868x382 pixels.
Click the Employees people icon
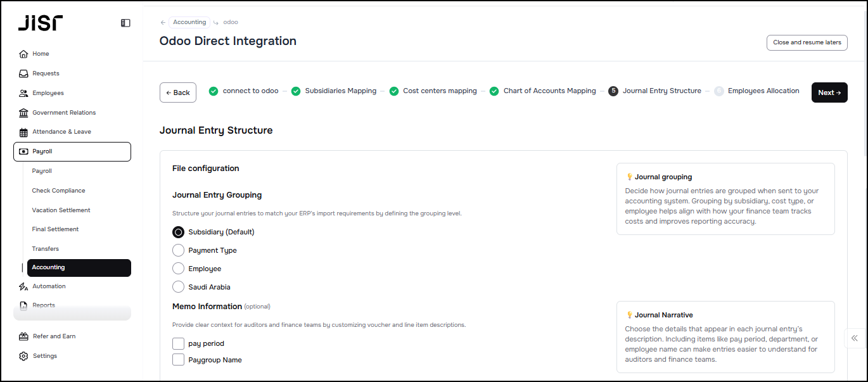pyautogui.click(x=23, y=93)
